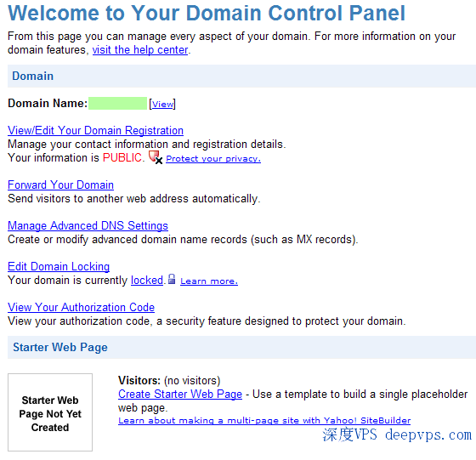This screenshot has height=460, width=476.
Task: Click the View link beside Domain Name
Action: (x=162, y=104)
